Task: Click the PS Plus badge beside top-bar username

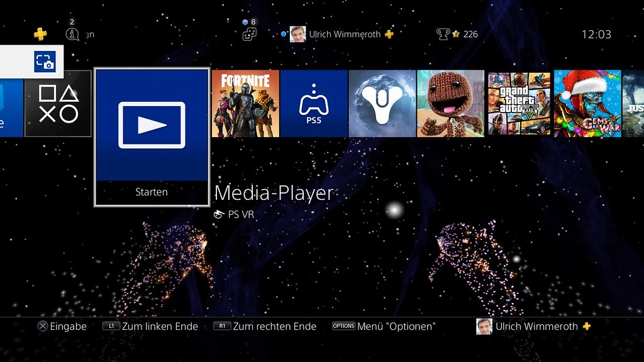Action: (389, 35)
